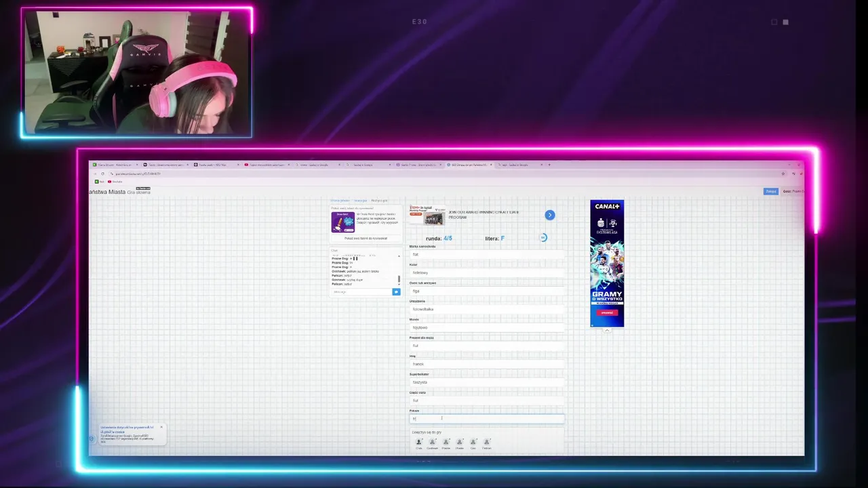Reload the page with the browser refresh icon
868x488 pixels.
point(103,174)
